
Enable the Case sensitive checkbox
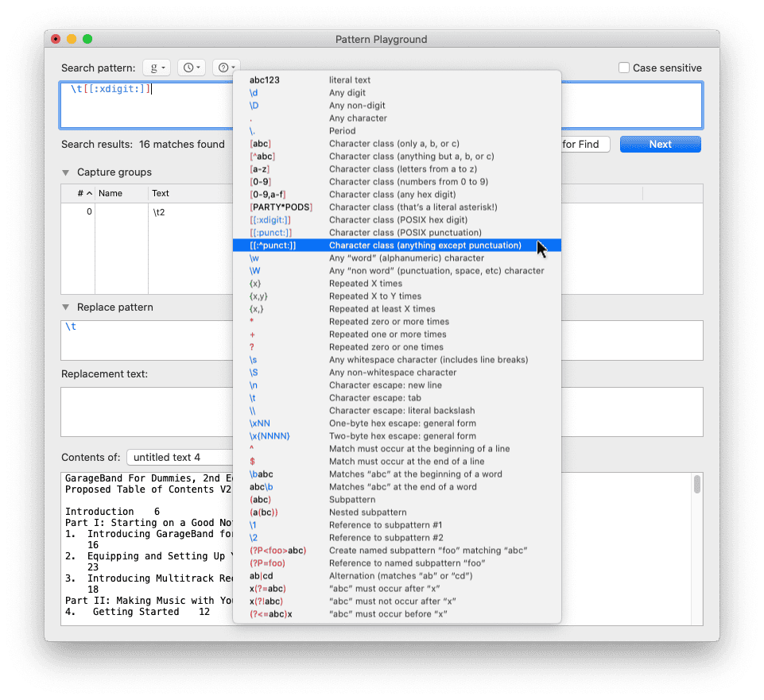pos(625,68)
